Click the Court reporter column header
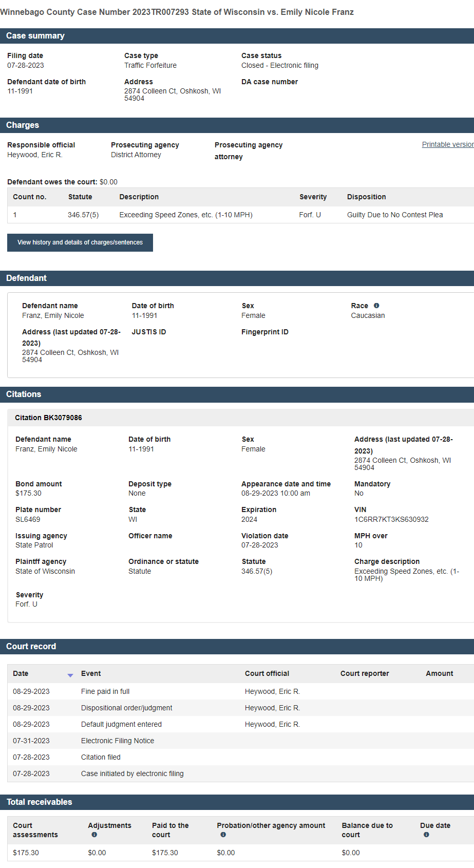 [365, 673]
